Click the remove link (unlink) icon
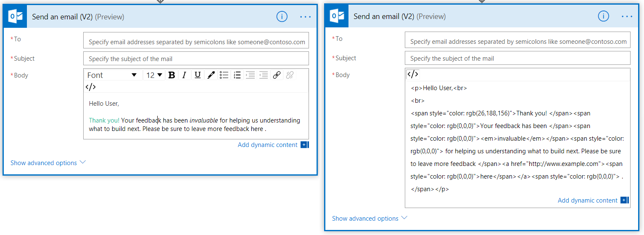The image size is (644, 235). coord(290,75)
